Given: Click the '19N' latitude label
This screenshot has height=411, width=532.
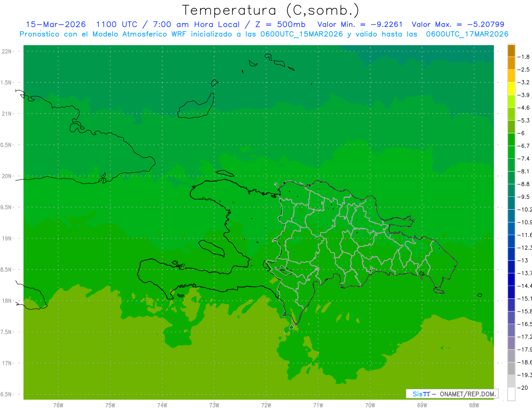Looking at the screenshot, I should point(7,239).
